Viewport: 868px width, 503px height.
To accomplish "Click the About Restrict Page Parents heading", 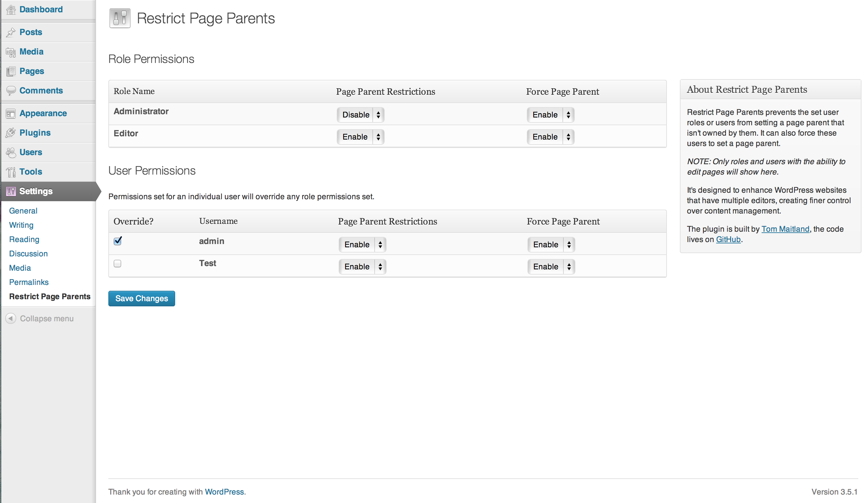I will click(747, 90).
